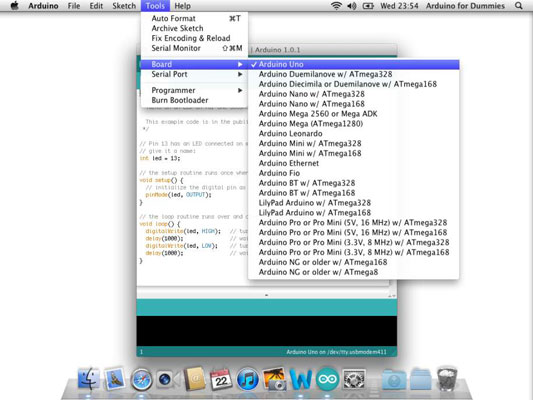Select LilyPad Arduino w/ ATmega168
The height and width of the screenshot is (400, 533).
[x=354, y=212]
